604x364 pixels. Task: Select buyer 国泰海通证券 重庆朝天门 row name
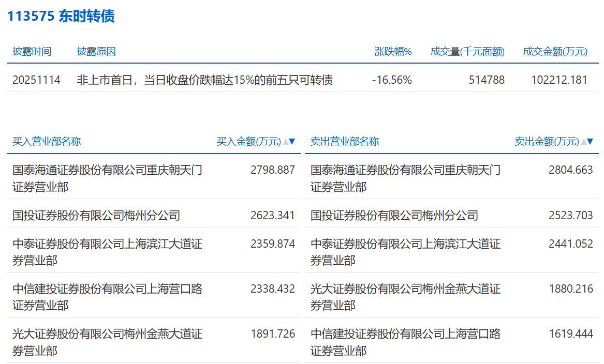(x=108, y=178)
